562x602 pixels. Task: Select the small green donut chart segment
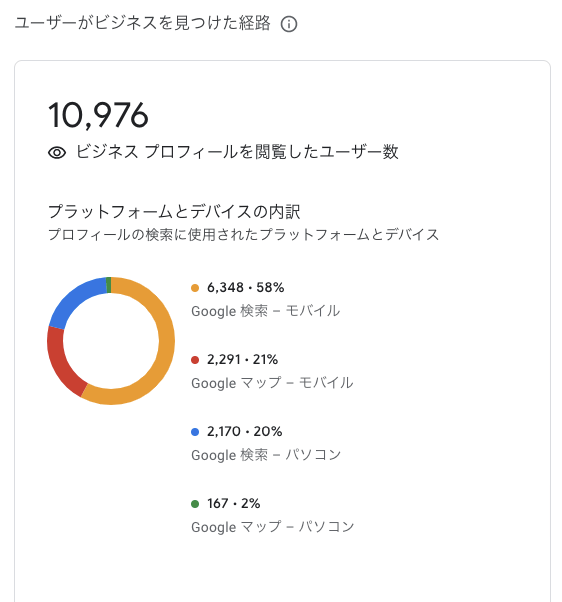click(x=109, y=285)
